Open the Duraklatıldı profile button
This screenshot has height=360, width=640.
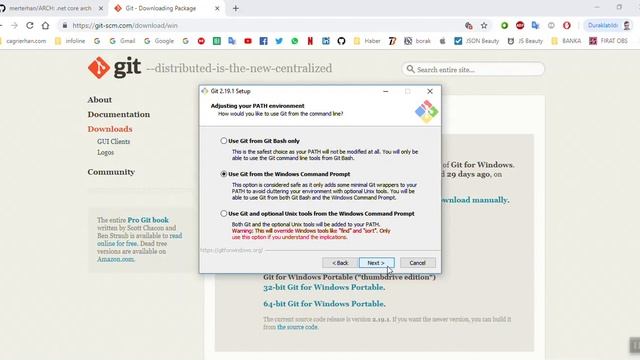[x=609, y=25]
